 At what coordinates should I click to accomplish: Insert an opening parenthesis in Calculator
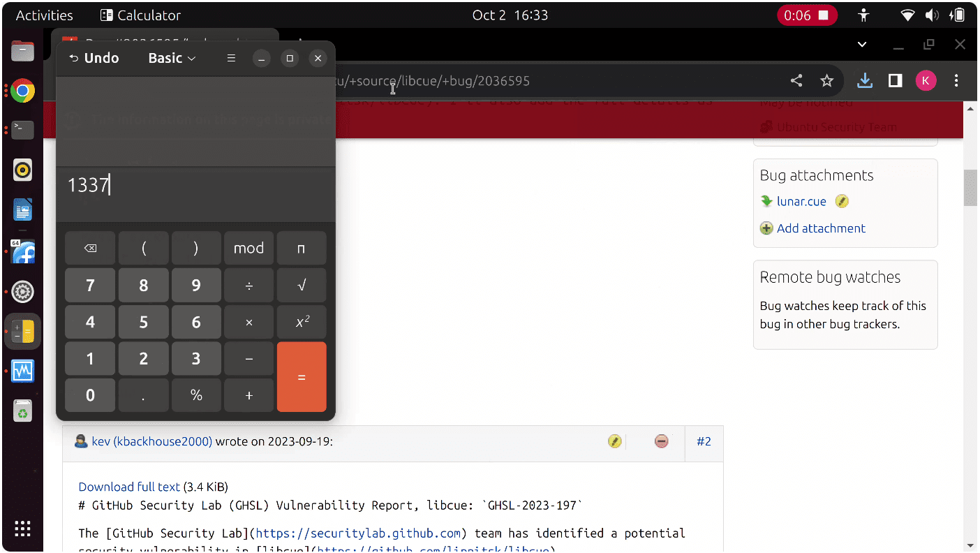coord(143,248)
